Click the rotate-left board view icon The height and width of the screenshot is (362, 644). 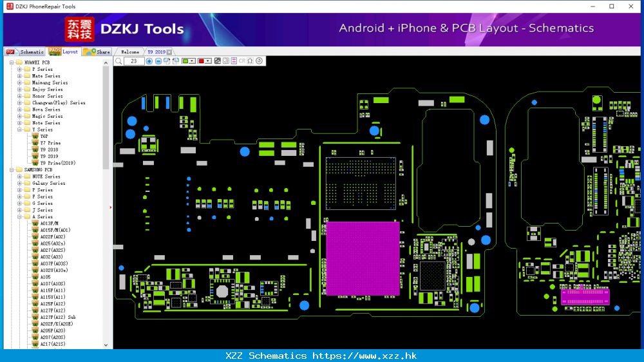(x=175, y=61)
